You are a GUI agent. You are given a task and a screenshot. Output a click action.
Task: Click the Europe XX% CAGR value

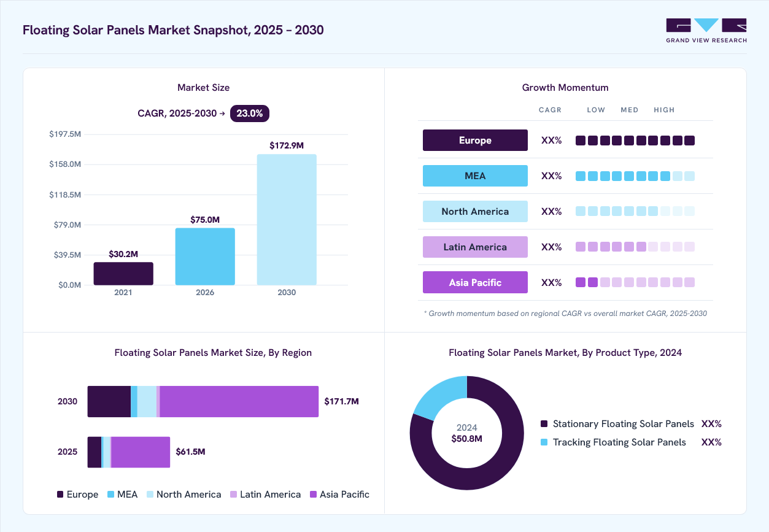point(551,141)
